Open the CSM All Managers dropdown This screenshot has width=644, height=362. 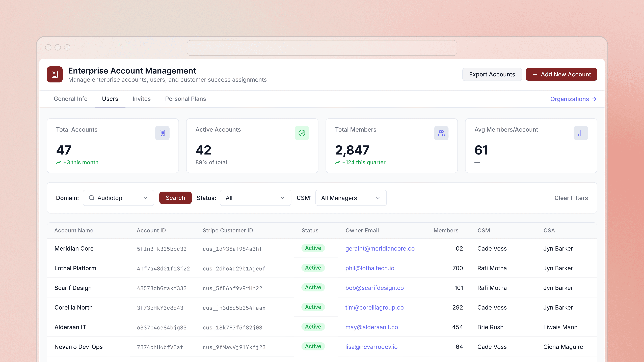351,198
